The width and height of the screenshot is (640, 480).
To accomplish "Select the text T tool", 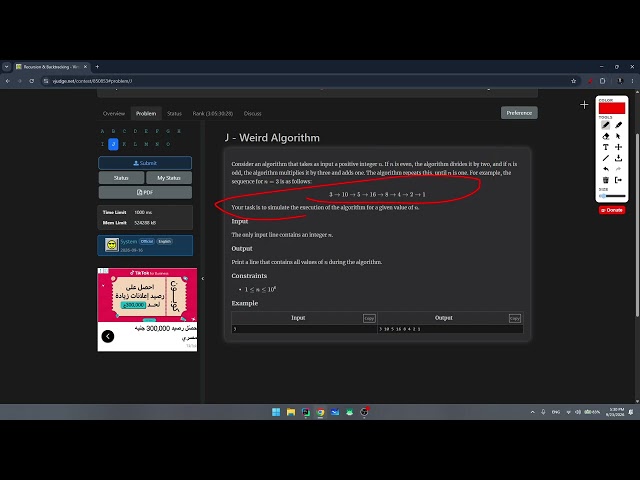I will coord(605,147).
